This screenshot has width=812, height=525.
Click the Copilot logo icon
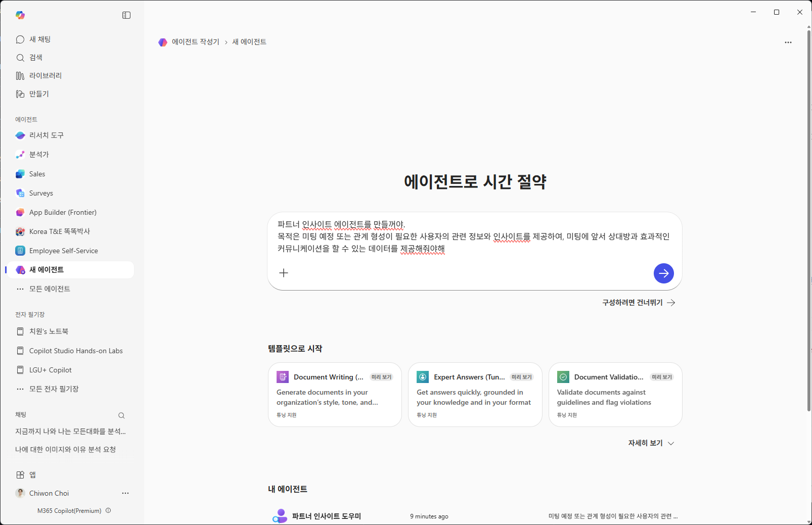[x=20, y=15]
